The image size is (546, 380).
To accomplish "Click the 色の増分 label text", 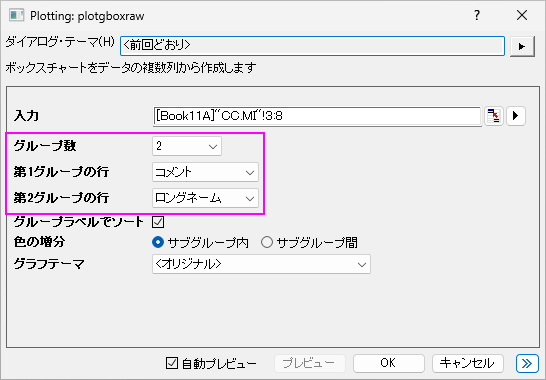I will (39, 242).
